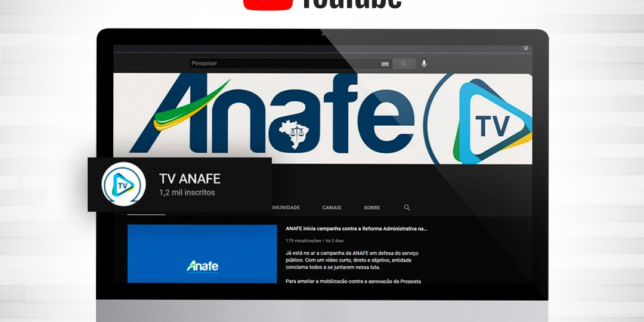The image size is (644, 322).
Task: Click the YouTube logo at top
Action: click(322, 5)
